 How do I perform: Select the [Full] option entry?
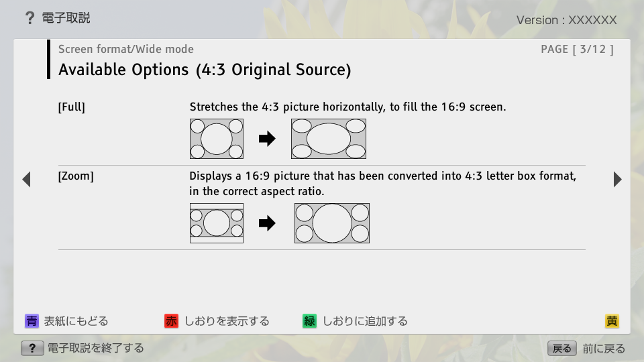(x=72, y=107)
